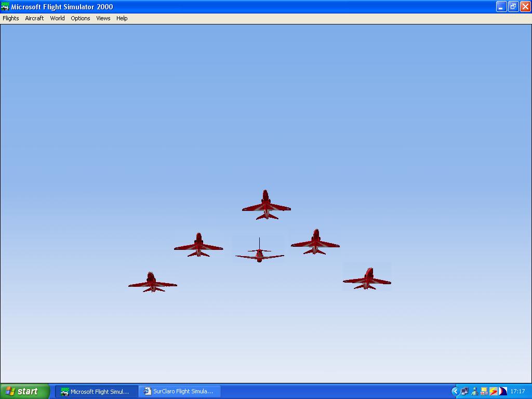532x399 pixels.
Task: Open the Views menu
Action: (x=103, y=18)
